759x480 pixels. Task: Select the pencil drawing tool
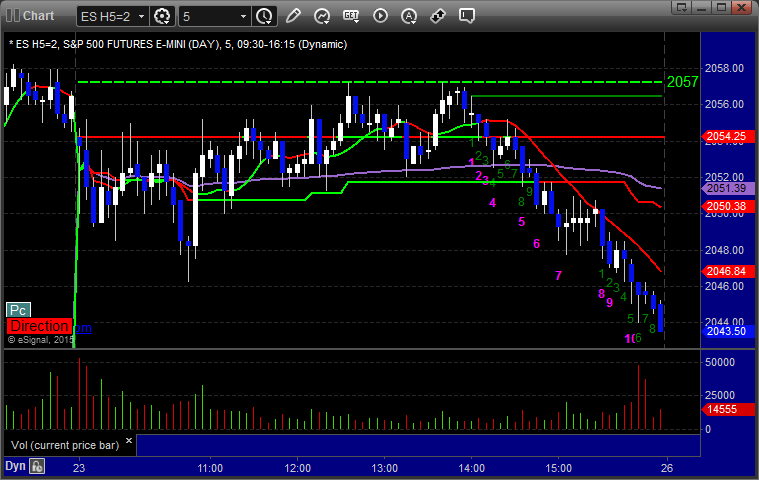click(x=293, y=16)
